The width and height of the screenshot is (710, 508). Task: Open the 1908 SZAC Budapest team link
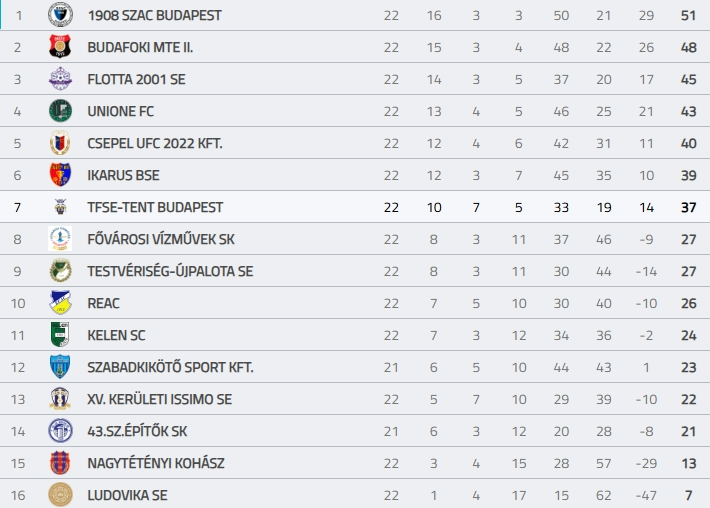click(155, 15)
